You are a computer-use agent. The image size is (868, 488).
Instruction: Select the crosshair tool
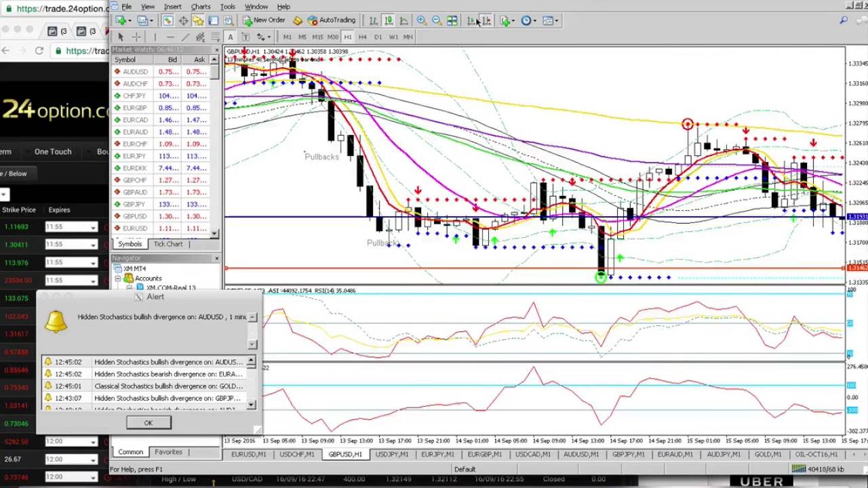(x=136, y=37)
